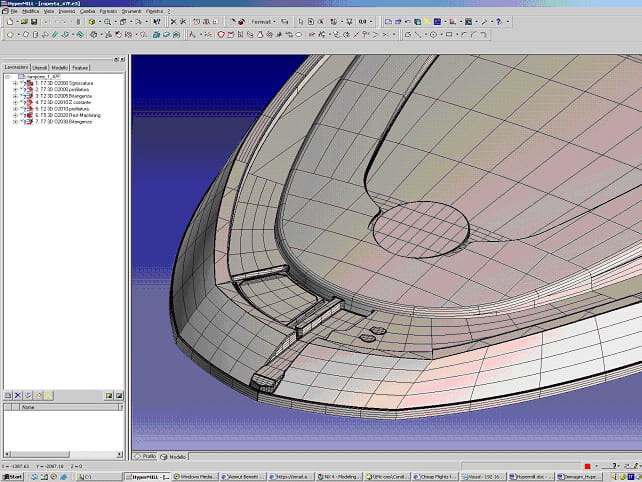642x482 pixels.
Task: Click the arrow pointer selection icon
Action: [301, 22]
